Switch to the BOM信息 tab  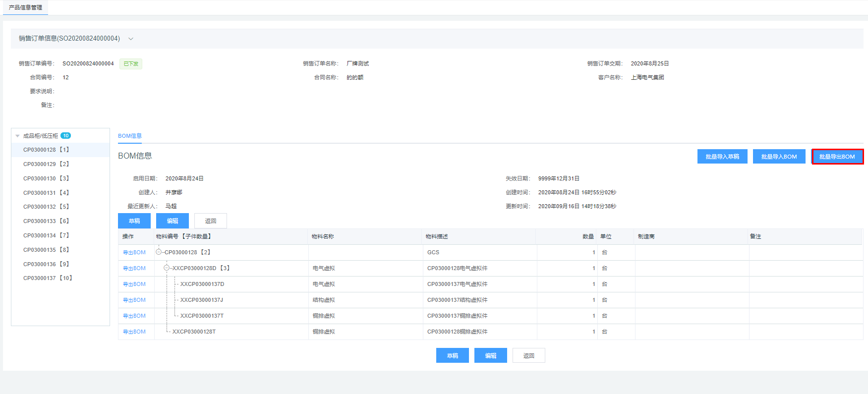(130, 136)
